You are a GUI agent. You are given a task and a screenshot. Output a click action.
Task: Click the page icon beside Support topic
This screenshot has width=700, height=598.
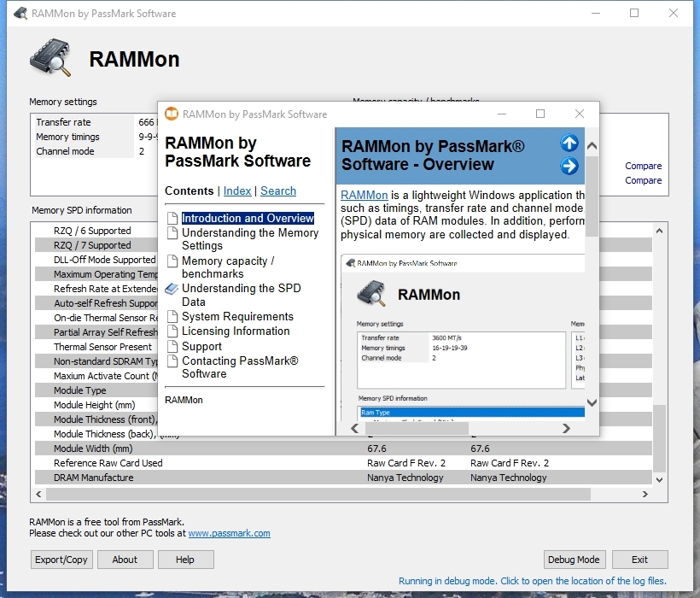pyautogui.click(x=172, y=346)
